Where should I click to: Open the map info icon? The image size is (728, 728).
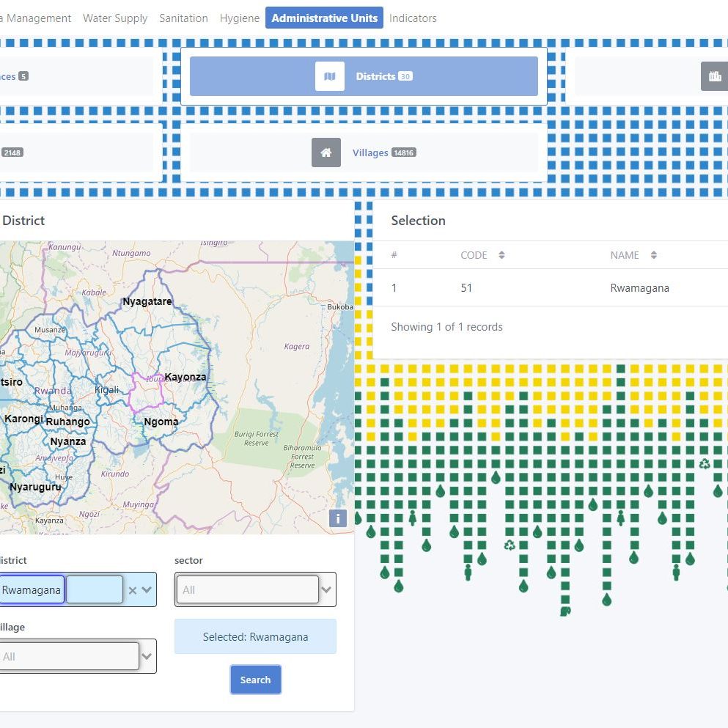[337, 518]
